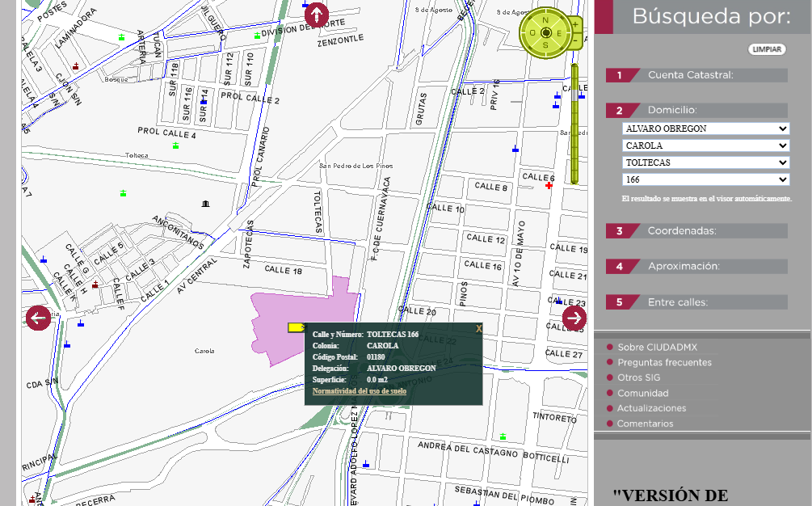This screenshot has width=812, height=506.
Task: Pan map east using right arrow button
Action: coord(574,318)
